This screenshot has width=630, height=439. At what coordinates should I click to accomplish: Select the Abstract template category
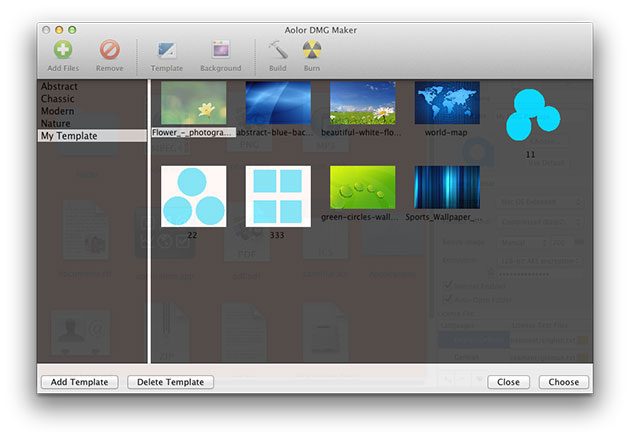point(59,87)
